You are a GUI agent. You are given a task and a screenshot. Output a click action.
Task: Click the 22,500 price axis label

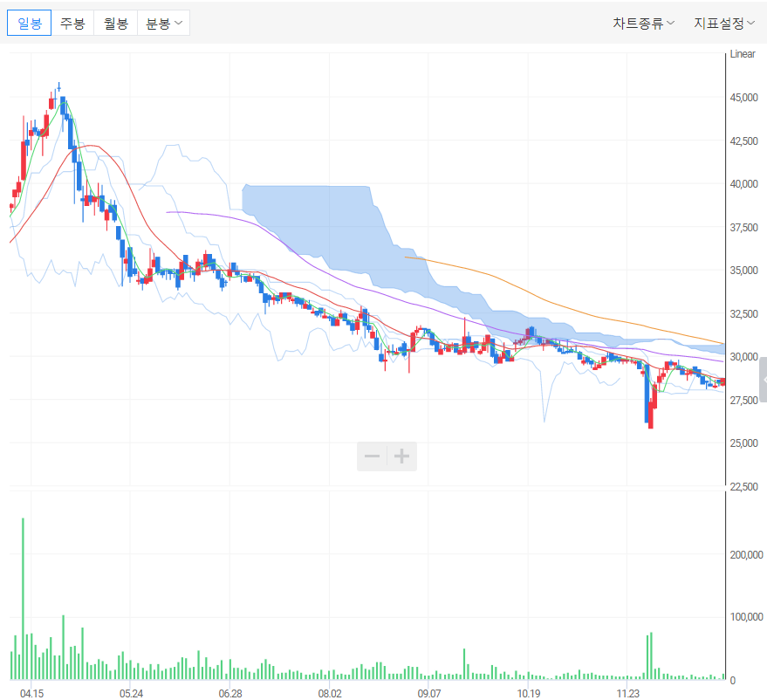743,486
